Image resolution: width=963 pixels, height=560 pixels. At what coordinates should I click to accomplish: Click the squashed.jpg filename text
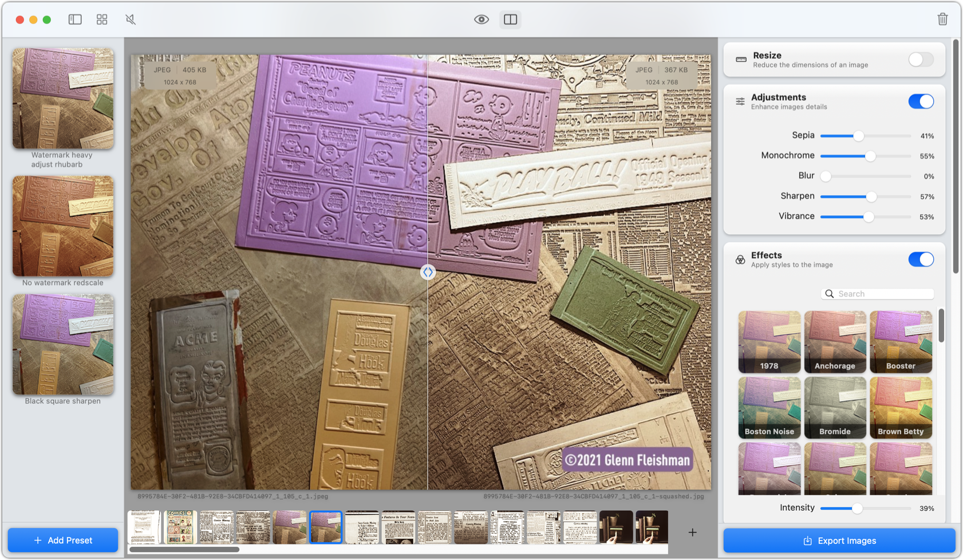click(x=594, y=496)
